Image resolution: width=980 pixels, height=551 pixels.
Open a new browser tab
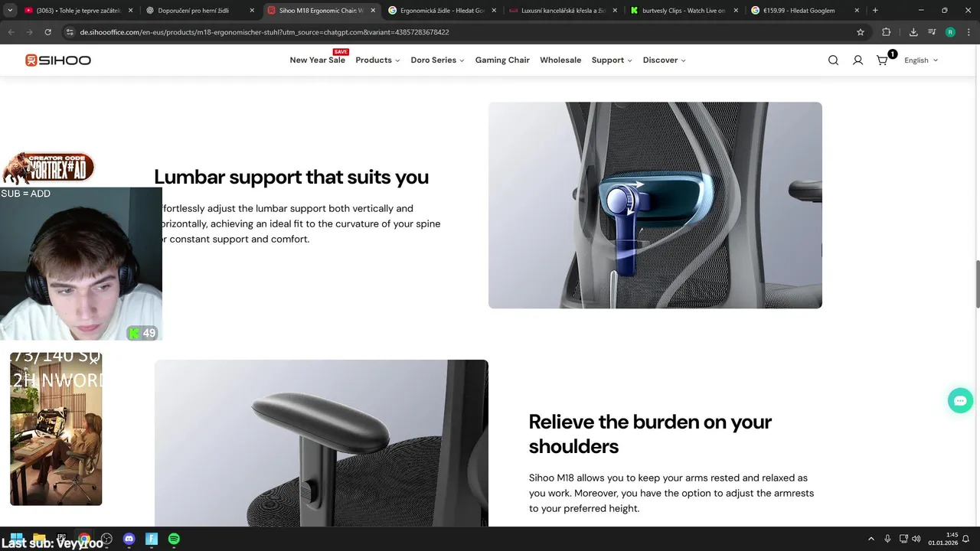[875, 11]
